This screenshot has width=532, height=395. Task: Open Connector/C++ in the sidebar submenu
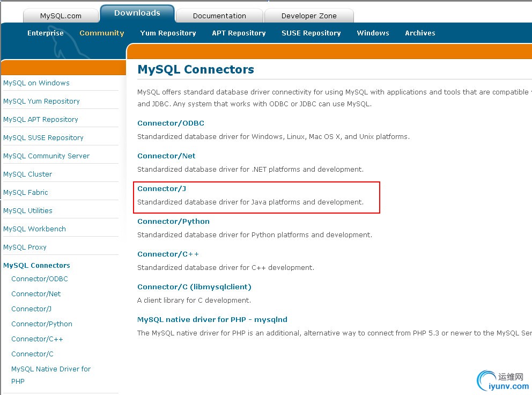tap(37, 339)
